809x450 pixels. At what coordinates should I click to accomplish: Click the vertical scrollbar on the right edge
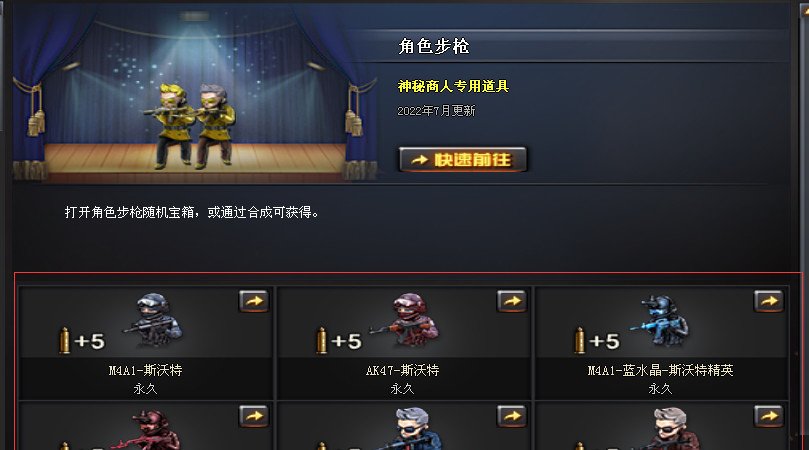pyautogui.click(x=803, y=227)
